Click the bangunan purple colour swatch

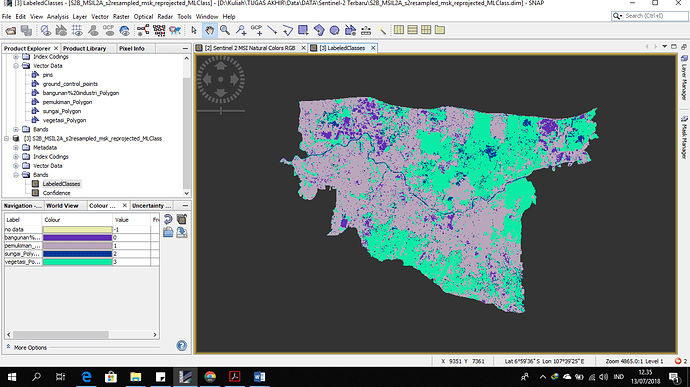point(77,238)
